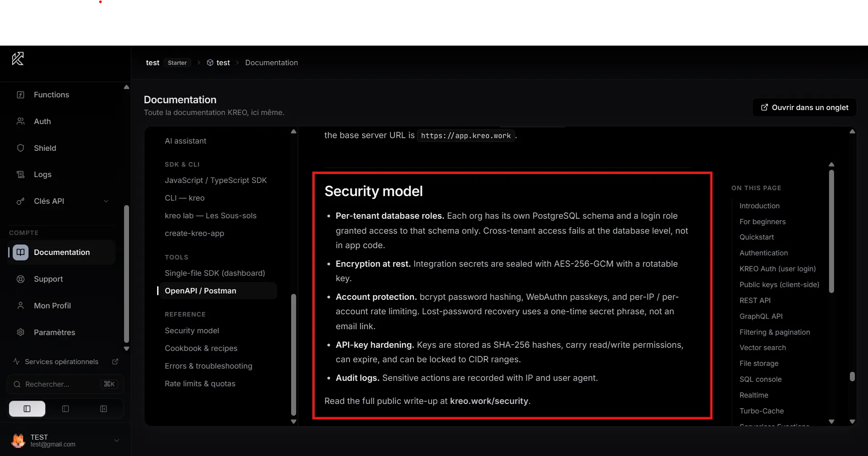This screenshot has height=456, width=868.
Task: Open JavaScript / TypeScript SDK page
Action: click(x=216, y=180)
